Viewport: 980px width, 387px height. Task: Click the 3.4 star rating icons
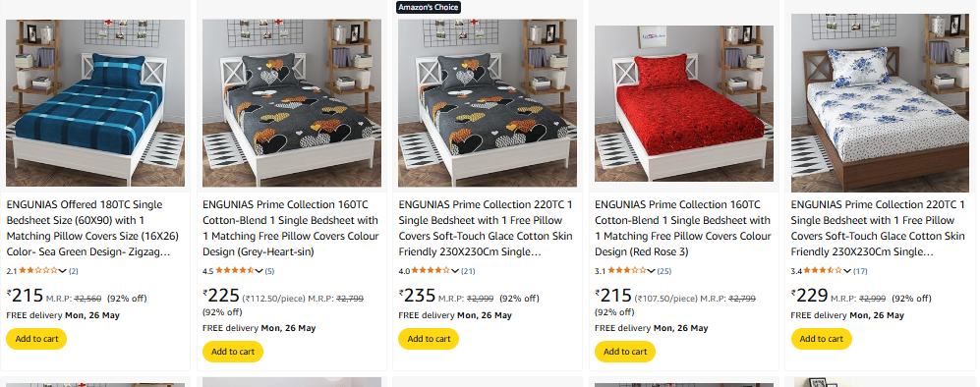point(823,271)
